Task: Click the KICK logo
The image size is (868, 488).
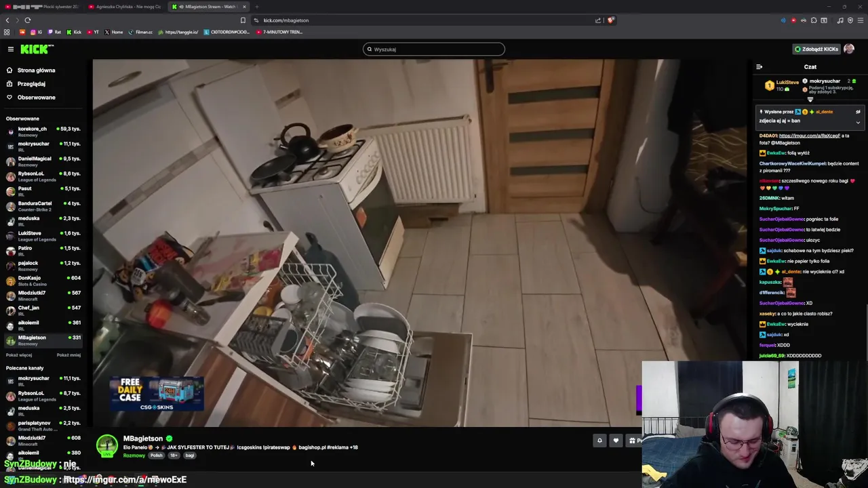Action: coord(37,49)
